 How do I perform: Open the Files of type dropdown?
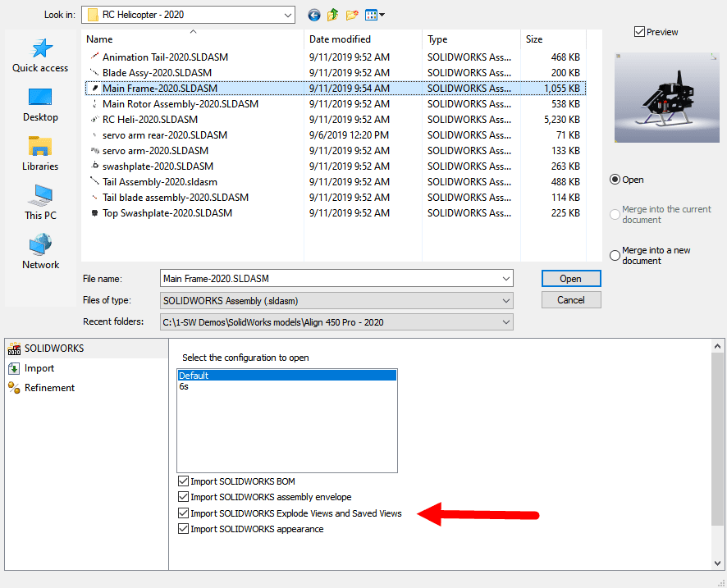pyautogui.click(x=506, y=301)
